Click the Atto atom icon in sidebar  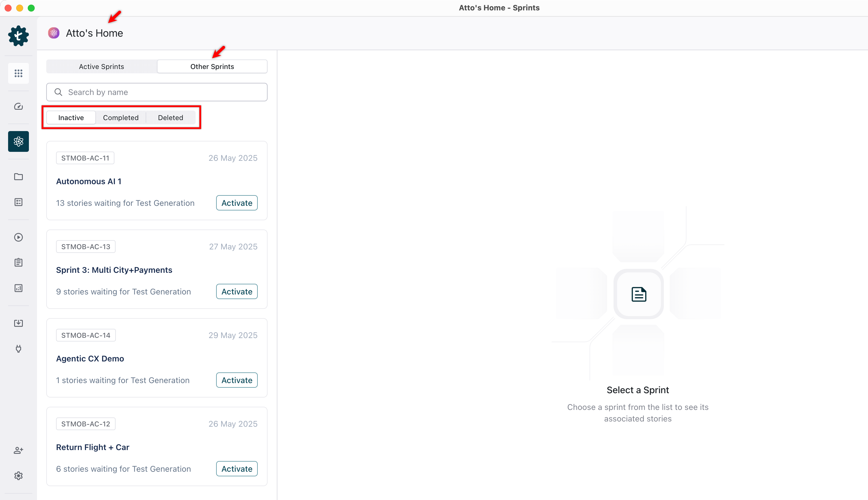(x=18, y=141)
